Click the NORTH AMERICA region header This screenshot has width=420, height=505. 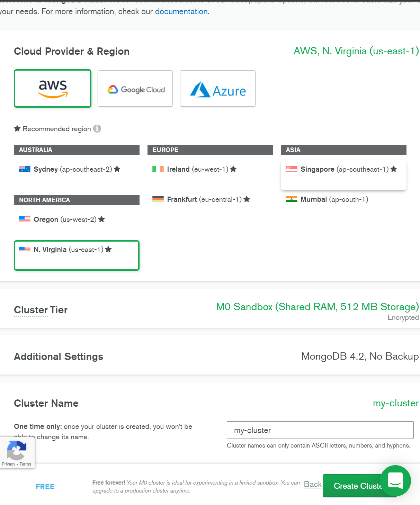(x=77, y=200)
